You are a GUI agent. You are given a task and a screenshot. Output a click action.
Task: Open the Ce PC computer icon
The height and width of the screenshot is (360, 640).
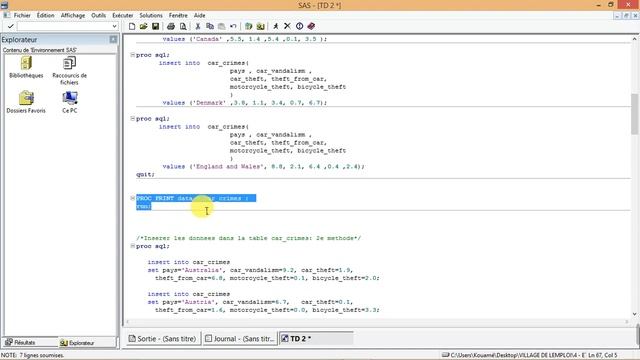(x=70, y=102)
